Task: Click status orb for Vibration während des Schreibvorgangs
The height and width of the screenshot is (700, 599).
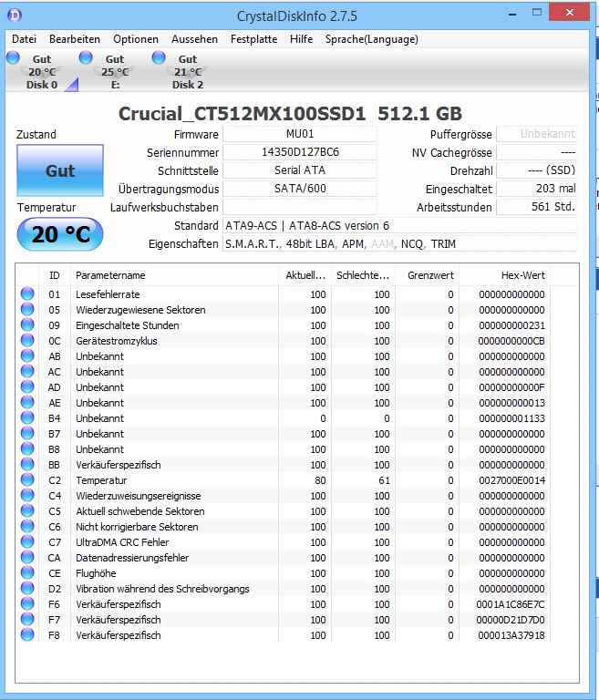Action: pos(27,588)
